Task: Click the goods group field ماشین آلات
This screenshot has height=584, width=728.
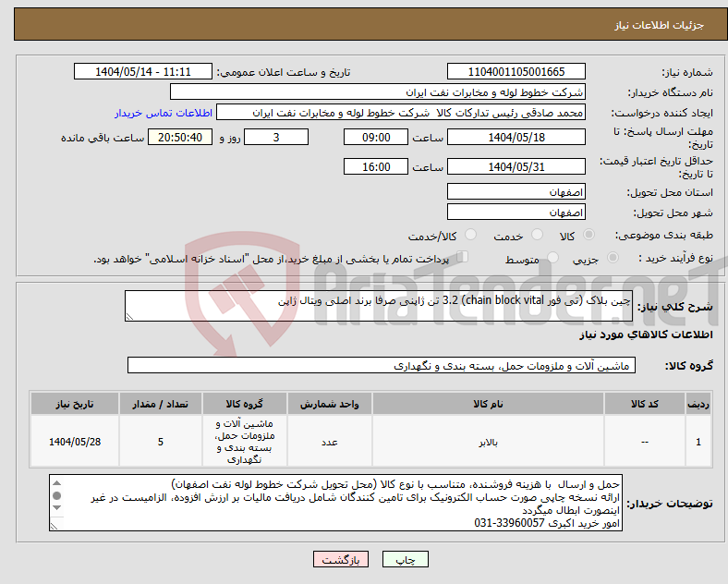Action: click(382, 365)
